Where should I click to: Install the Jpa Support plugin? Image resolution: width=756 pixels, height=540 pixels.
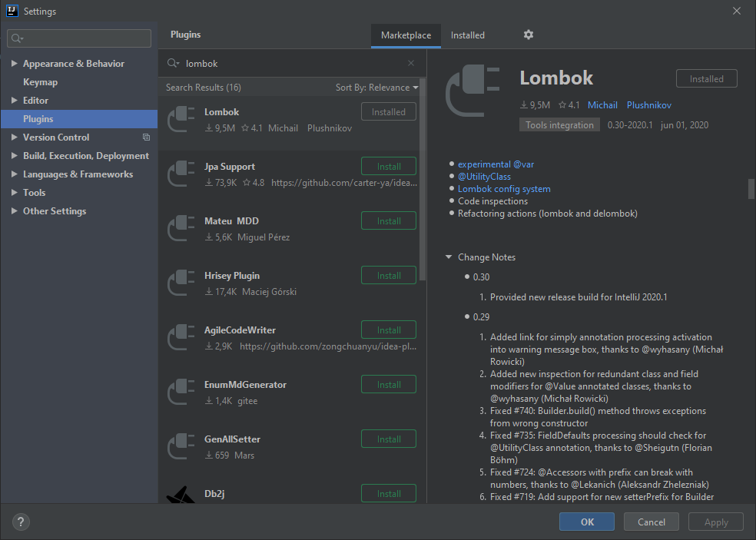(389, 167)
